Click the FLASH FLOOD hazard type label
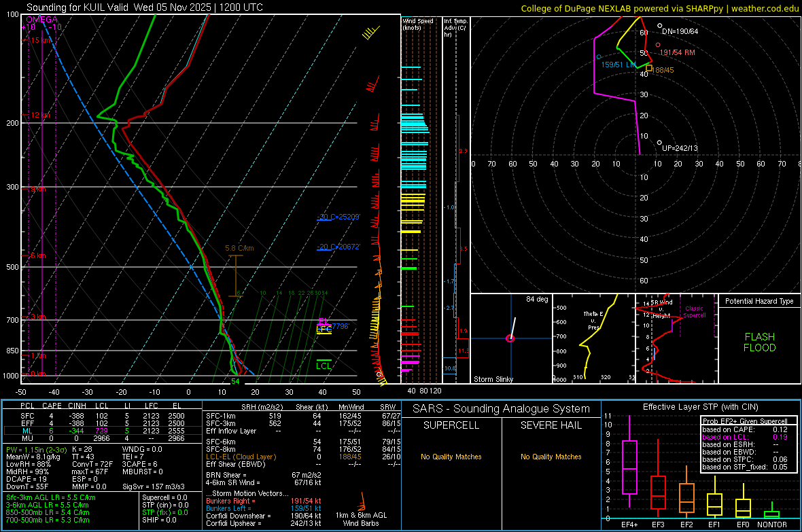The width and height of the screenshot is (802, 532). [759, 342]
